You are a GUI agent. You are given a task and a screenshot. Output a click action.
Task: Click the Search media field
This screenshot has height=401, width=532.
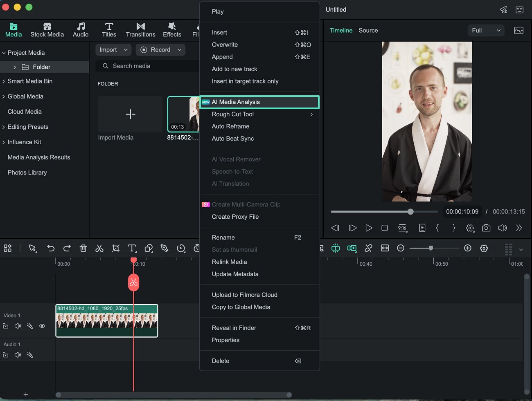click(x=147, y=66)
